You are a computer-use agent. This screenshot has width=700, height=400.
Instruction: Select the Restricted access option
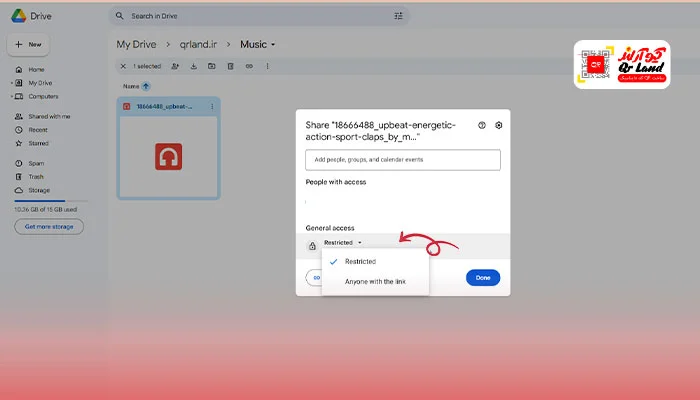[360, 261]
